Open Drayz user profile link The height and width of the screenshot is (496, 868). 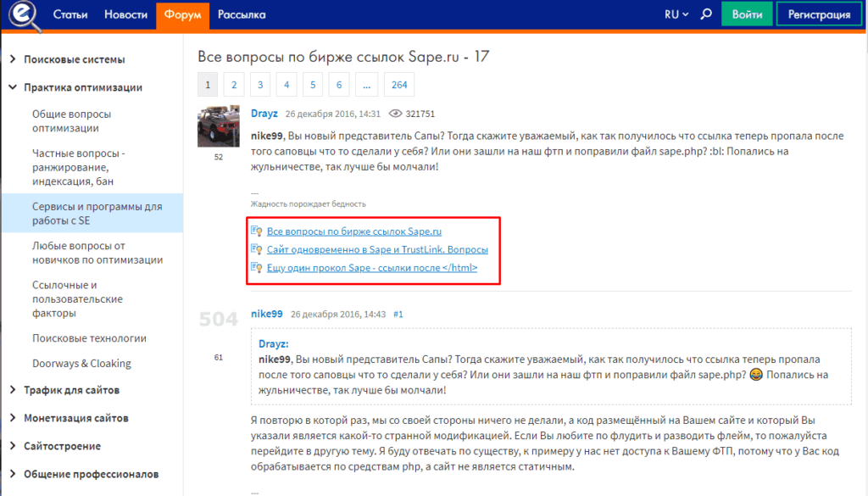click(264, 114)
